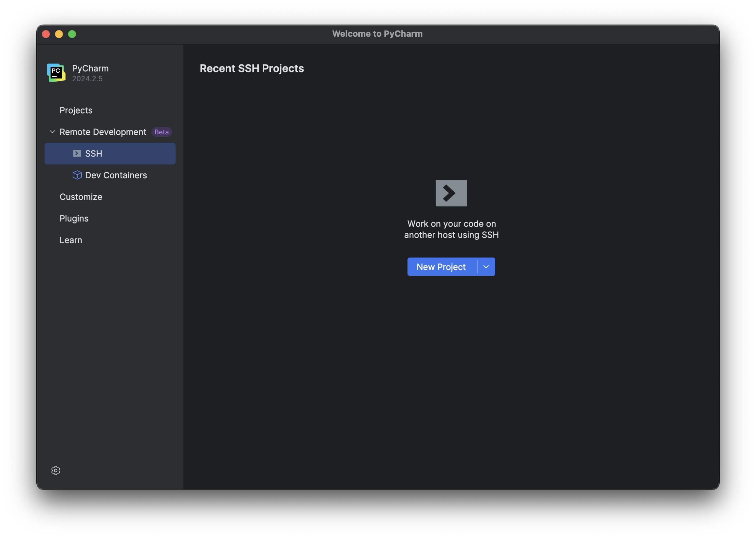This screenshot has width=756, height=538.
Task: Enter full screen with the green traffic light button
Action: pos(72,34)
